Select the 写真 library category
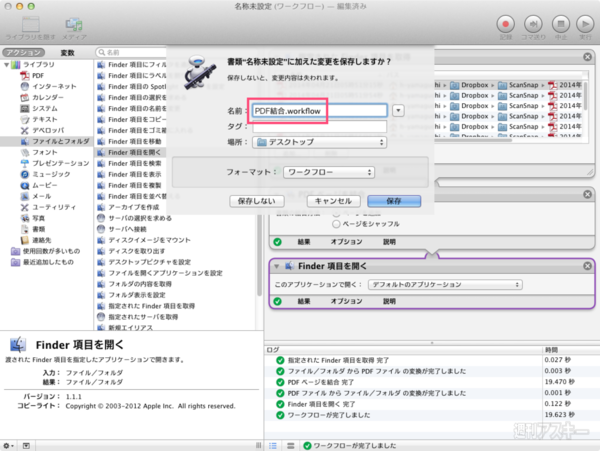The image size is (600, 451). tap(38, 218)
